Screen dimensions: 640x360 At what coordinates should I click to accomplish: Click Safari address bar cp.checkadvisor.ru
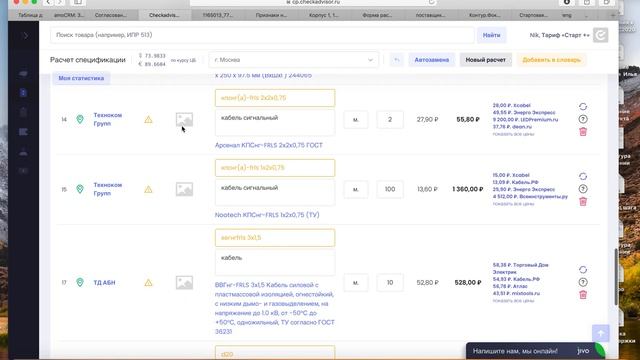[x=313, y=2]
